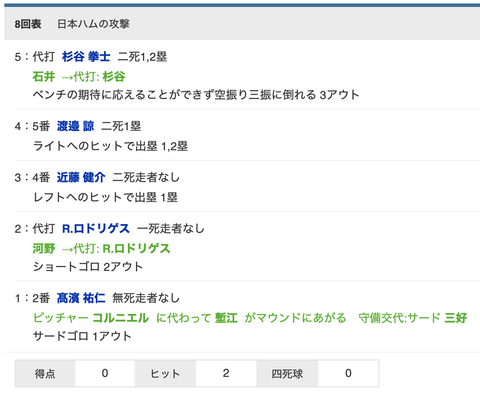
Task: Open player link 近藤 健介
Action: [x=81, y=177]
